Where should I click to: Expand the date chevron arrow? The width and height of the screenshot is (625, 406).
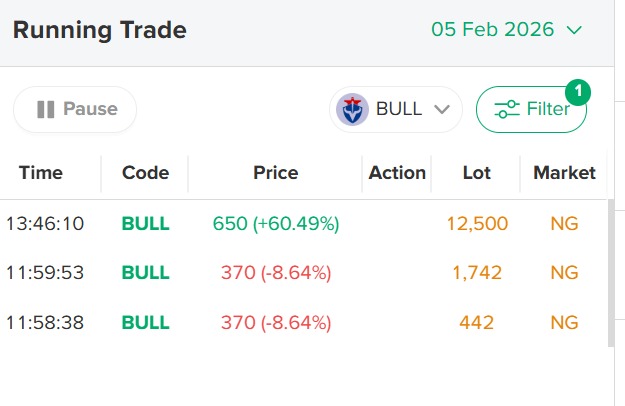pos(574,30)
